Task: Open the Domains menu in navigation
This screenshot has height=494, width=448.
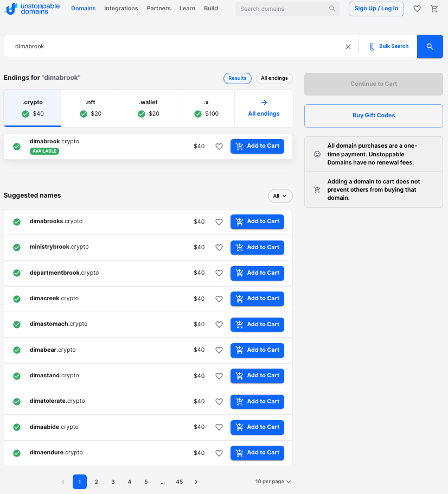Action: point(83,9)
